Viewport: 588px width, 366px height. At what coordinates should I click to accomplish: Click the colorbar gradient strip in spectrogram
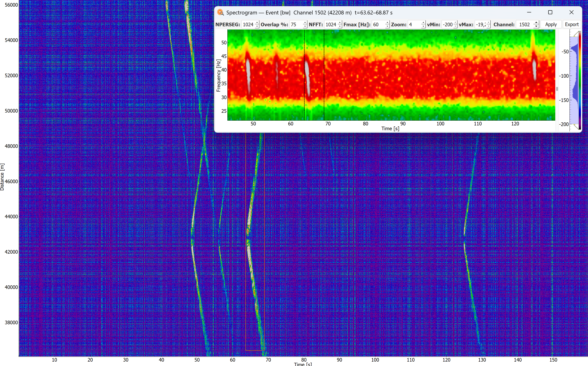click(580, 80)
